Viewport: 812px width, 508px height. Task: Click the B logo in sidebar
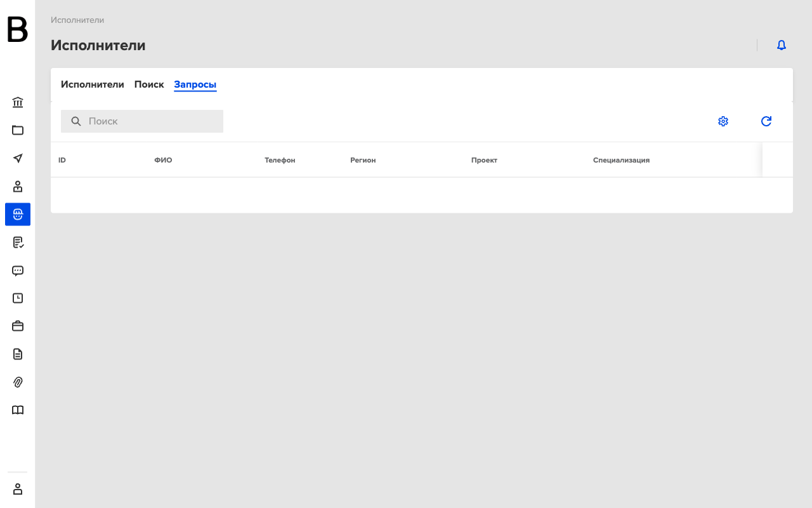pos(18,30)
